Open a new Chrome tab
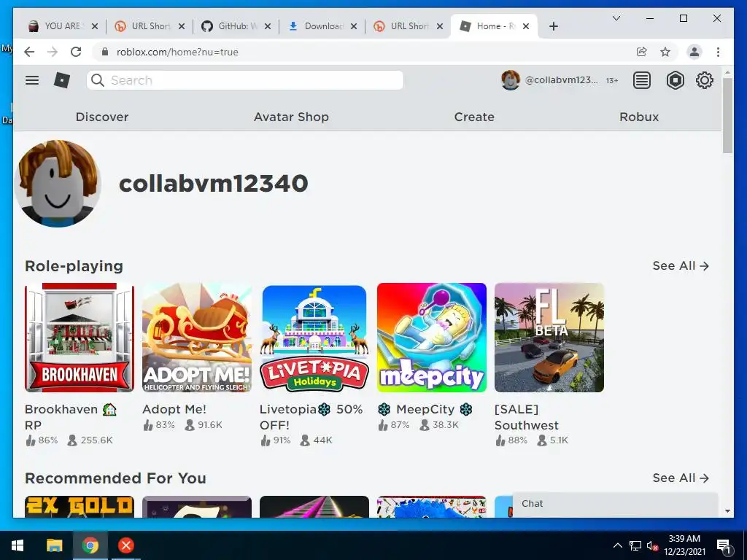The height and width of the screenshot is (560, 747). point(553,26)
